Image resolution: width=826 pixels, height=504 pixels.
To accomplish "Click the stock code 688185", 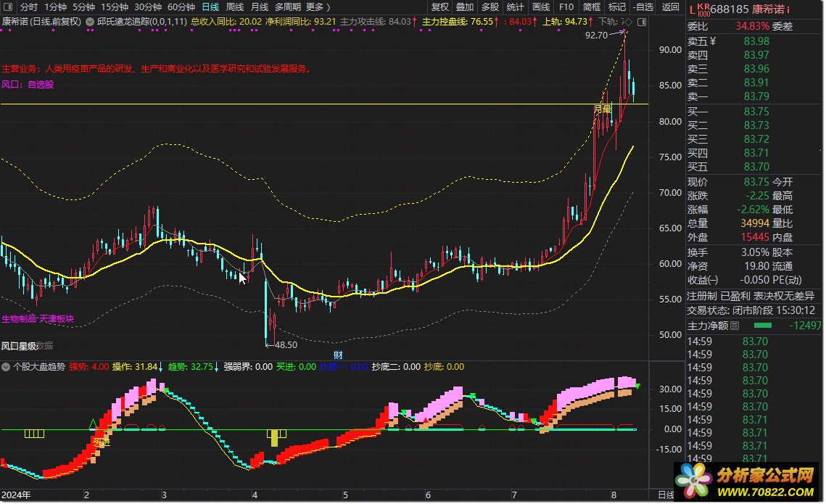I will (729, 9).
